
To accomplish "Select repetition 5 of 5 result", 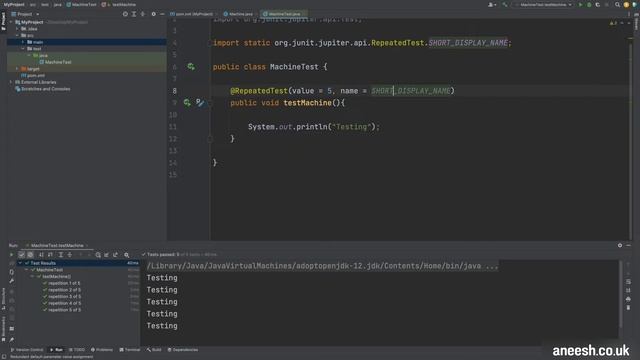I will (64, 310).
